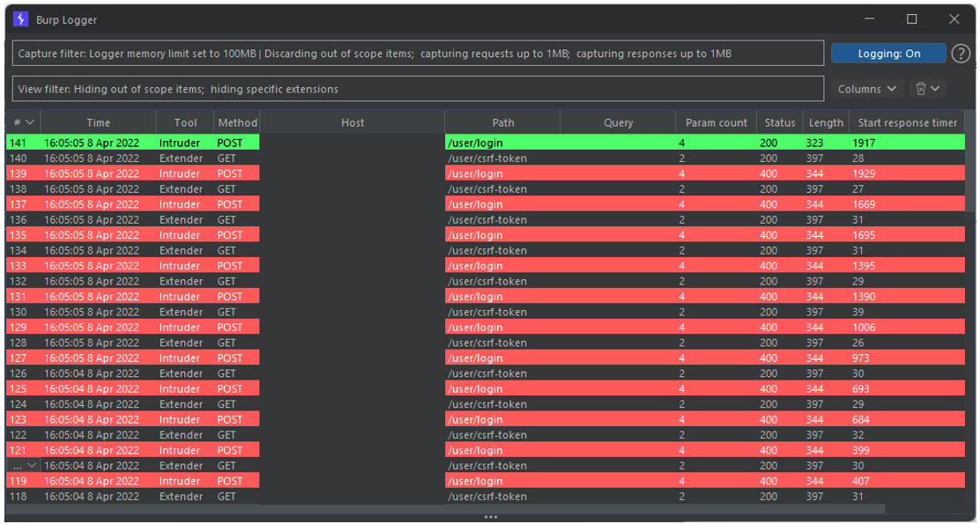Click the trash can clear logs icon

pos(921,89)
